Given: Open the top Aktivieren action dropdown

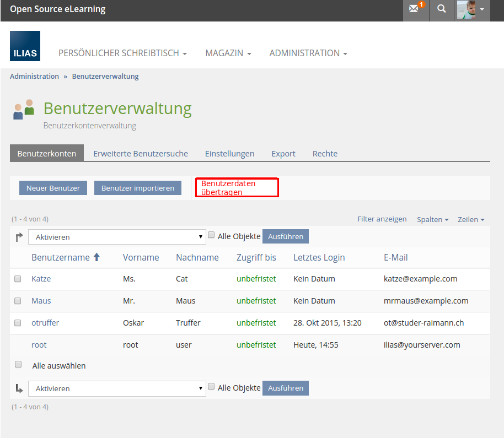Looking at the screenshot, I should [x=116, y=237].
